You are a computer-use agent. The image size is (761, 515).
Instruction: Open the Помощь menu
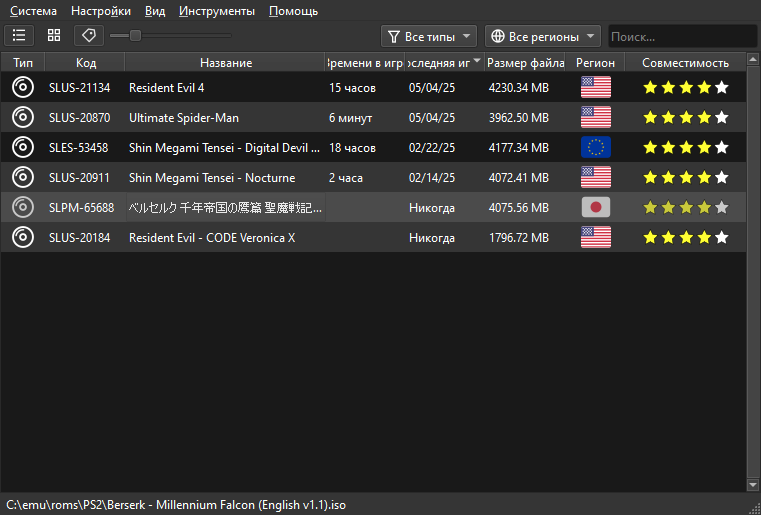[293, 11]
